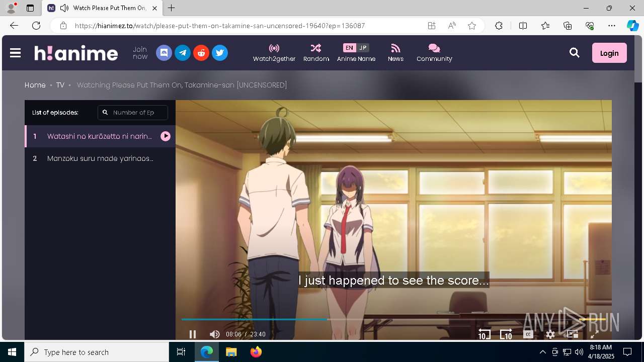Image resolution: width=644 pixels, height=362 pixels.
Task: Click the Login button
Action: pos(609,53)
